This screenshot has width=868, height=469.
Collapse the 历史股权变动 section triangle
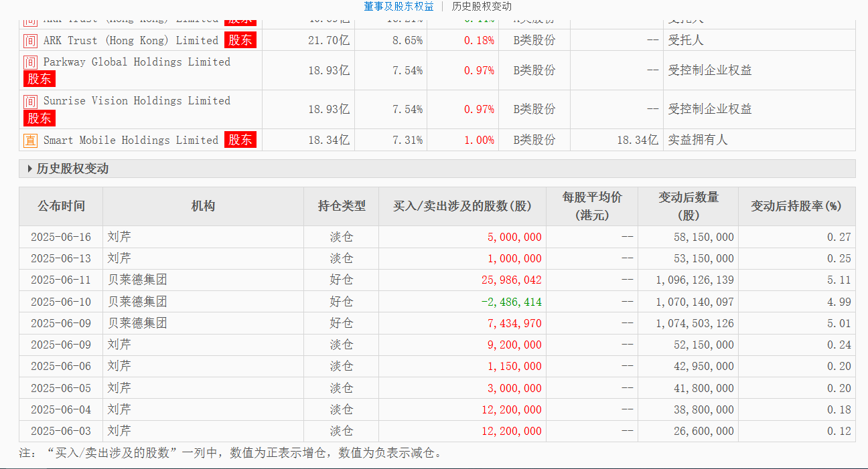pos(29,169)
